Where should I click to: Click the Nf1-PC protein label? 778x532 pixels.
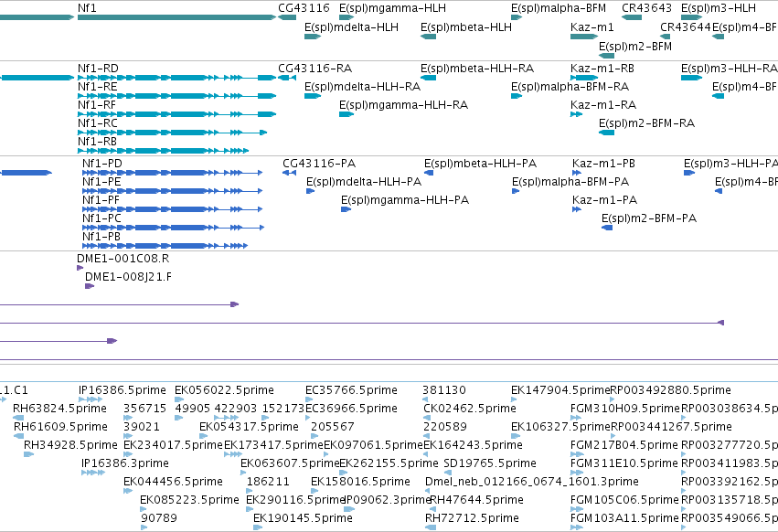101,218
